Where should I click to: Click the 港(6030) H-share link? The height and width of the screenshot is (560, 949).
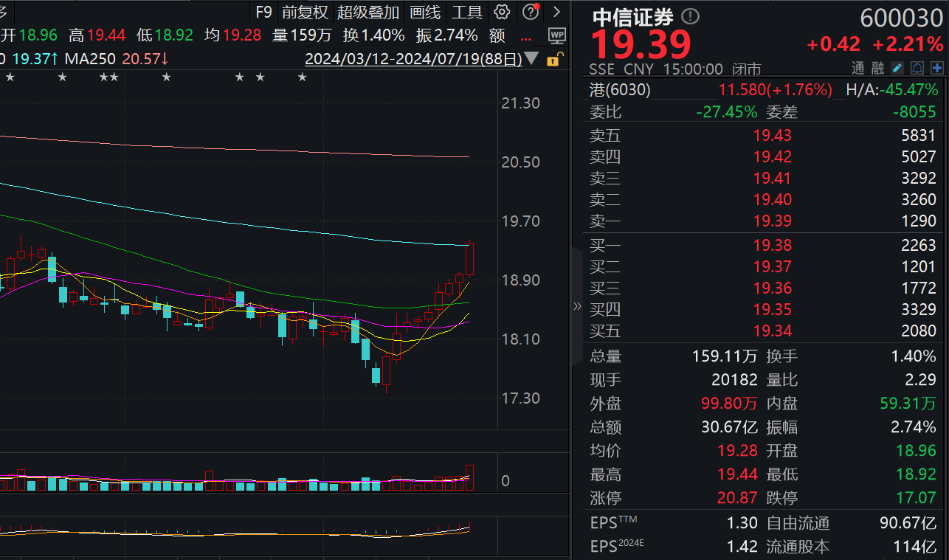(620, 90)
